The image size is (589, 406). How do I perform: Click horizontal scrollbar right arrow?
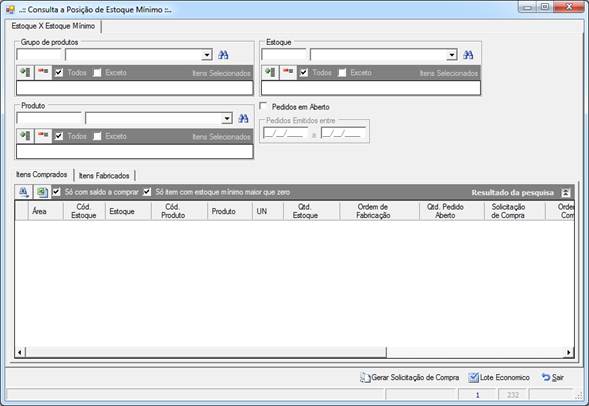[x=569, y=352]
